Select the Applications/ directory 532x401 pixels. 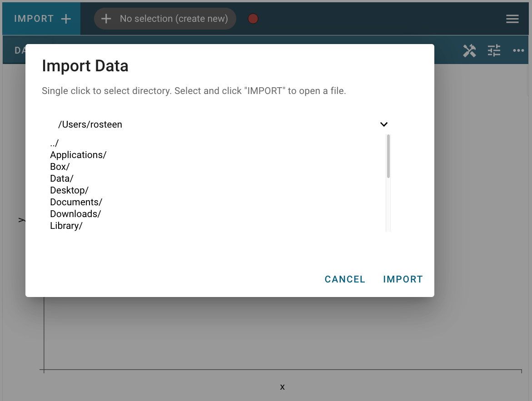pos(79,155)
